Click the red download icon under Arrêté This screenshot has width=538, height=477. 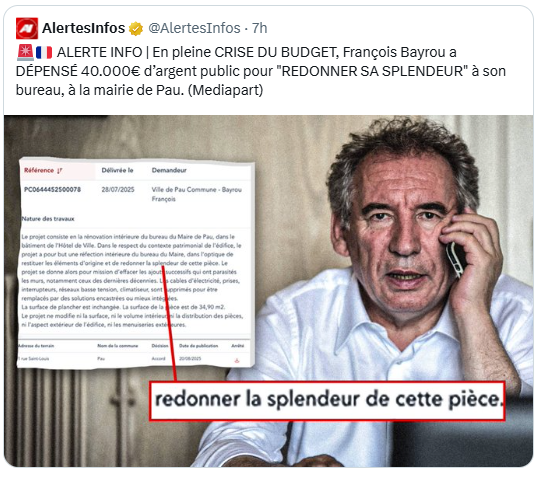pyautogui.click(x=236, y=360)
